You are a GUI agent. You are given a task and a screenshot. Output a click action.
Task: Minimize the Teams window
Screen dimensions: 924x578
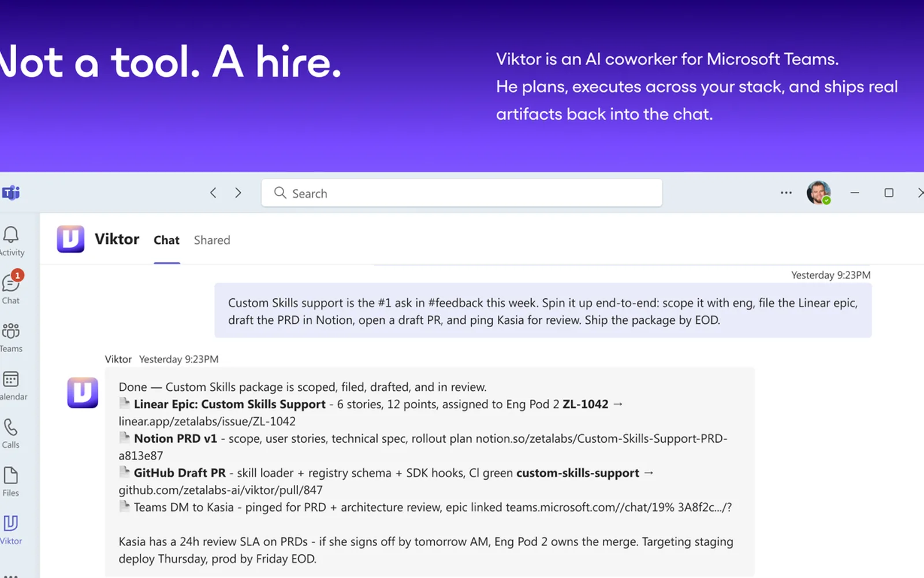(855, 192)
